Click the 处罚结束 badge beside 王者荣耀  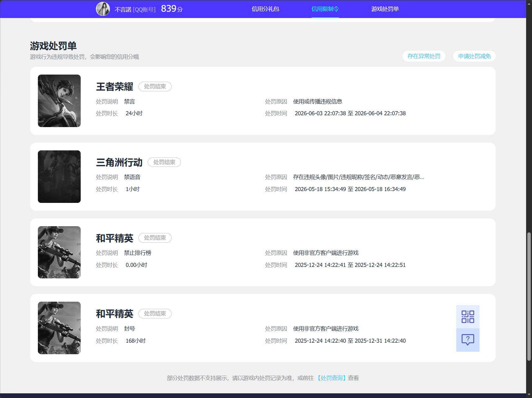click(155, 86)
